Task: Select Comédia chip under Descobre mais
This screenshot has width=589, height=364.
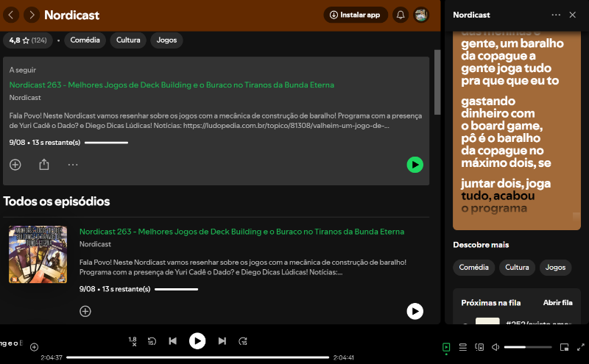Action: [473, 268]
